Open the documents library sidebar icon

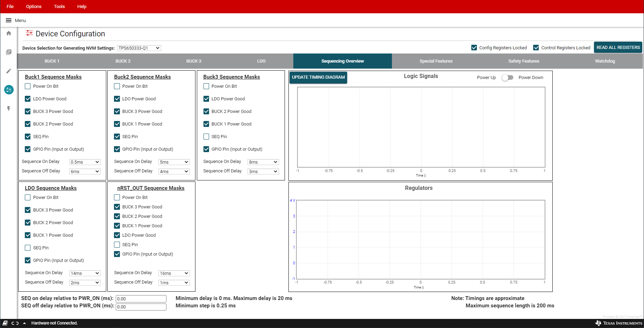pyautogui.click(x=9, y=52)
